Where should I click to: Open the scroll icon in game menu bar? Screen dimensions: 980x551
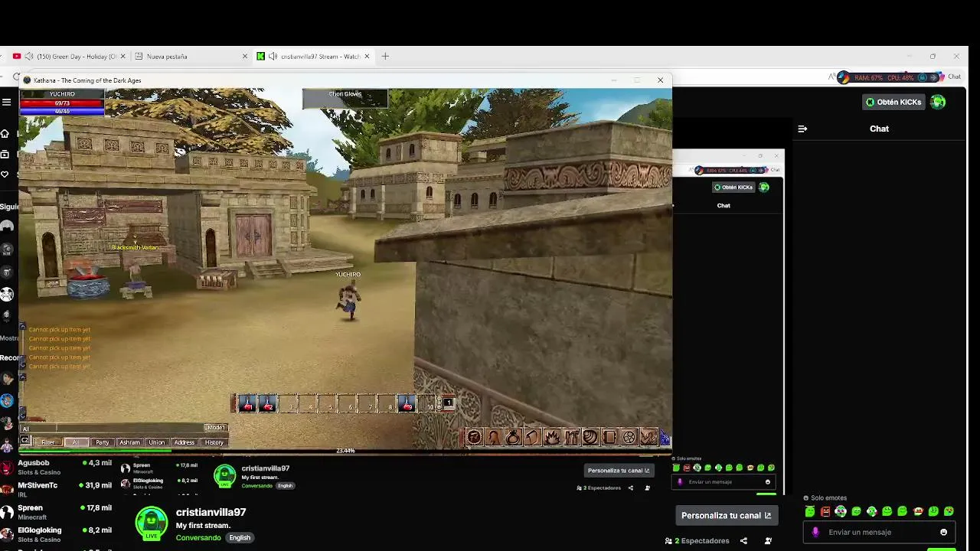point(532,437)
